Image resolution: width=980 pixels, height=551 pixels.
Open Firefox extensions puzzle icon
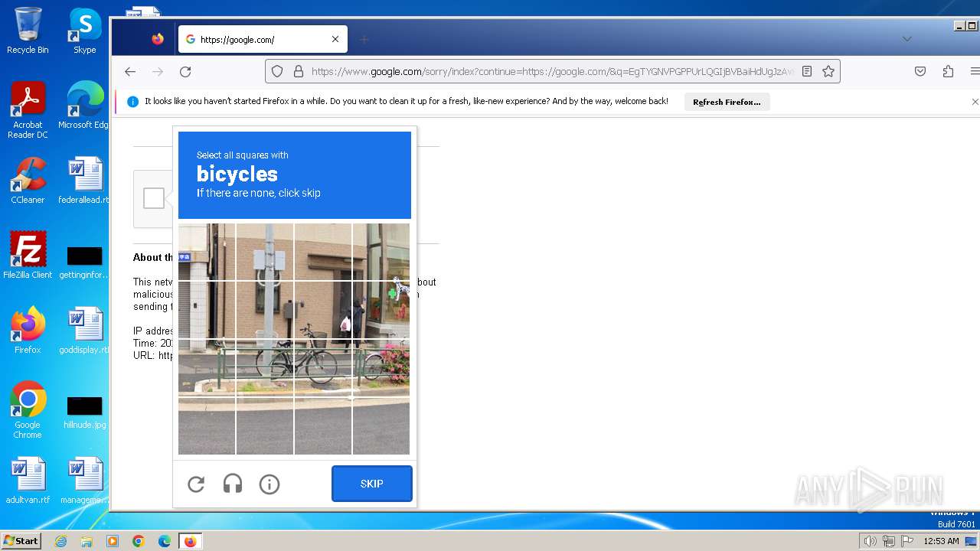click(x=948, y=71)
